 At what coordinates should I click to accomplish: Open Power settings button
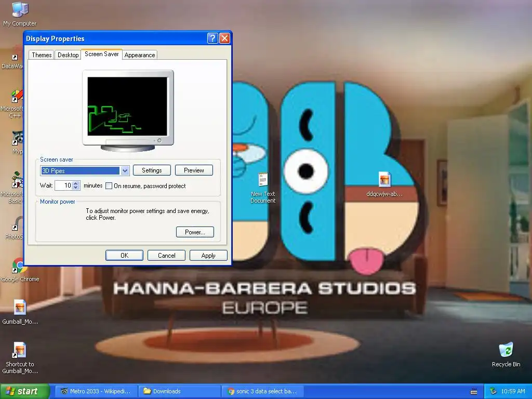coord(195,232)
